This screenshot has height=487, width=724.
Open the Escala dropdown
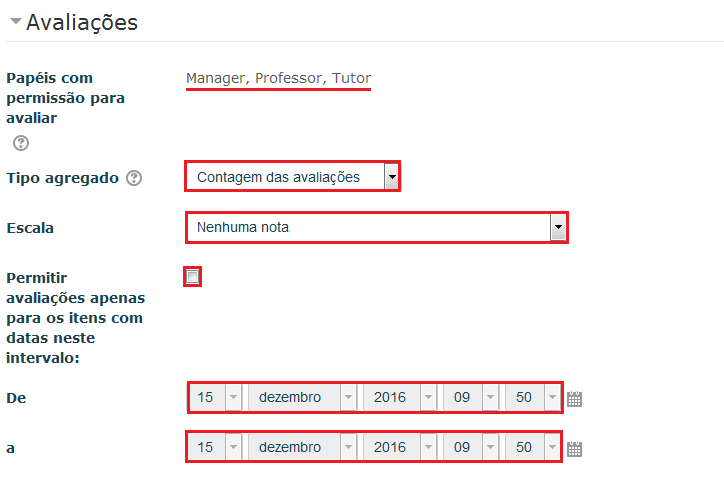click(x=376, y=227)
